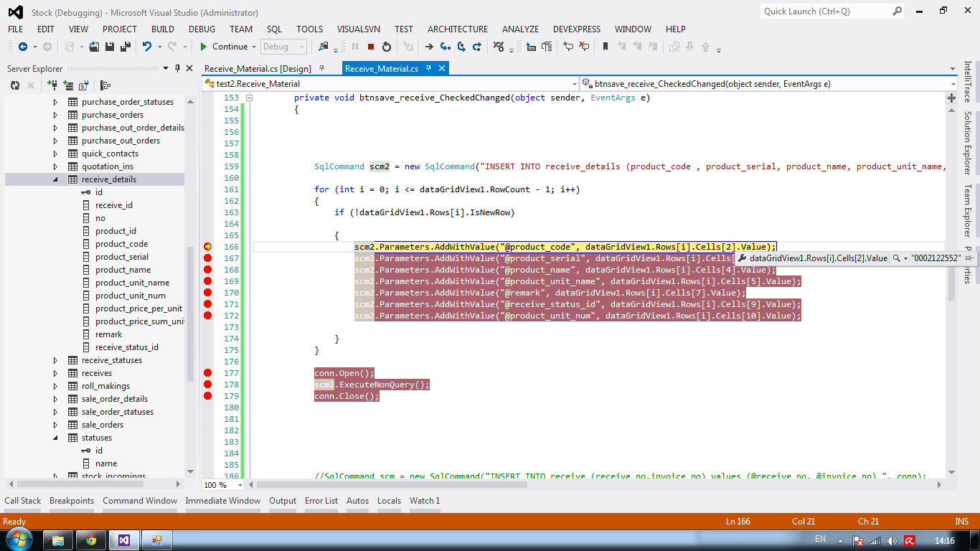Click the Navigate Backward arrow icon

[22, 47]
